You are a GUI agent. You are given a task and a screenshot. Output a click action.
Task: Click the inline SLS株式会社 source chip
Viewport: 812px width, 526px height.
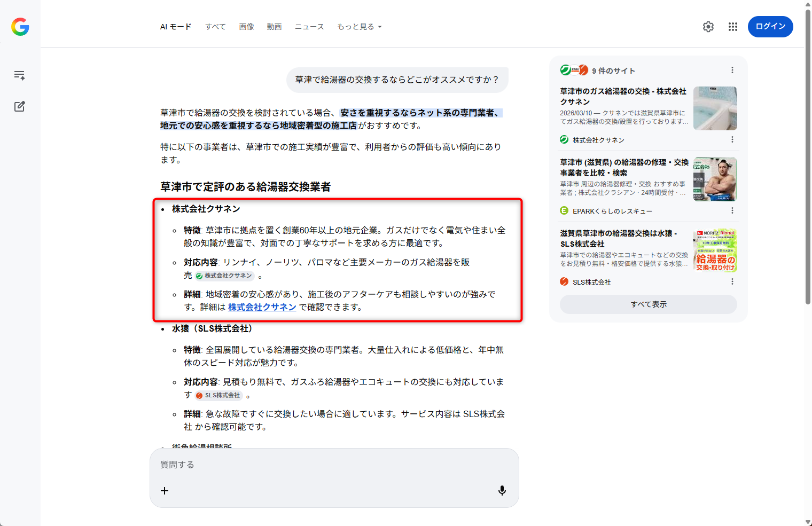(x=218, y=395)
